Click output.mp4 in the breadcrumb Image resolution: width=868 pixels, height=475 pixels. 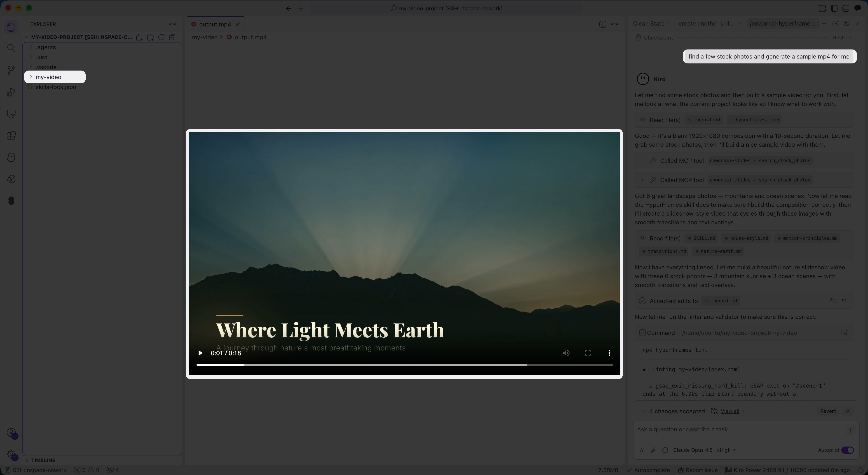250,38
